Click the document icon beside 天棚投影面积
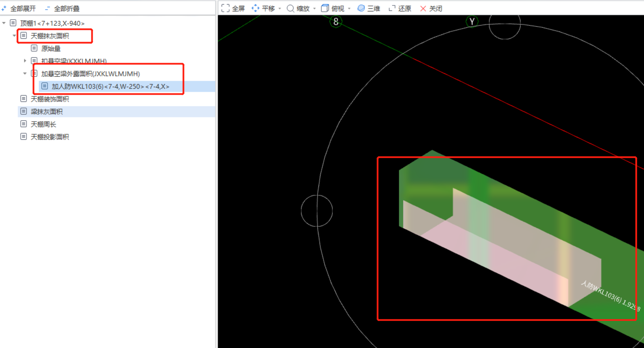Image resolution: width=644 pixels, height=348 pixels. tap(24, 137)
